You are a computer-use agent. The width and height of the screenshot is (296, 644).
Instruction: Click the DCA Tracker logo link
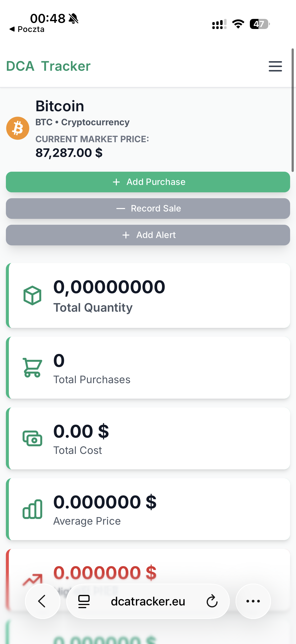48,66
